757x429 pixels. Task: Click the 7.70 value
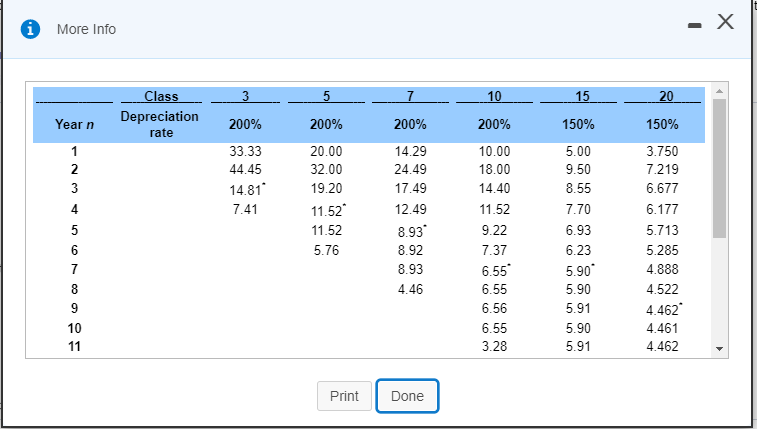(x=578, y=209)
